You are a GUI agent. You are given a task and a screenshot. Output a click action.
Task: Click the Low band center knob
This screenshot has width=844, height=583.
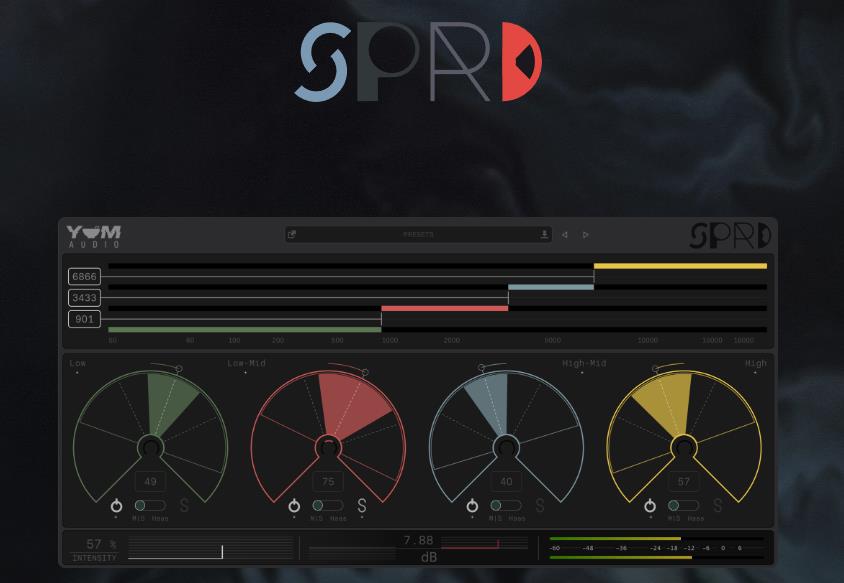pos(151,447)
